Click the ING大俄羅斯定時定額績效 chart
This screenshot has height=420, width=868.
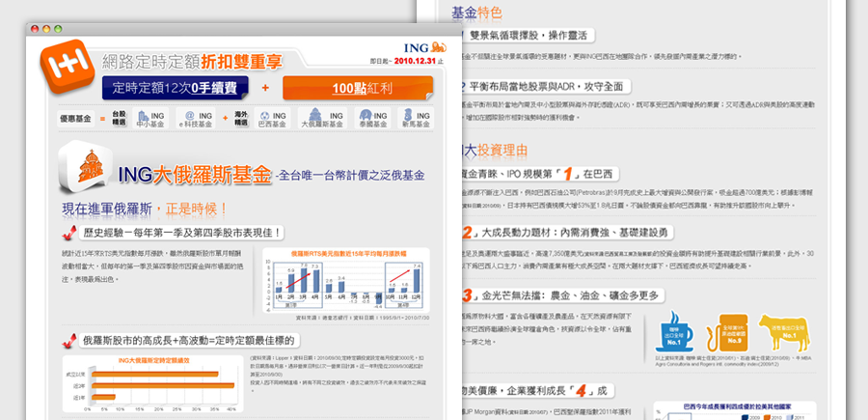click(152, 383)
